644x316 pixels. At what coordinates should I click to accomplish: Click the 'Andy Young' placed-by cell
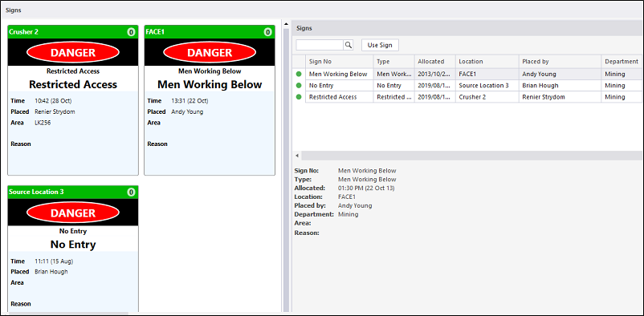[x=560, y=75]
